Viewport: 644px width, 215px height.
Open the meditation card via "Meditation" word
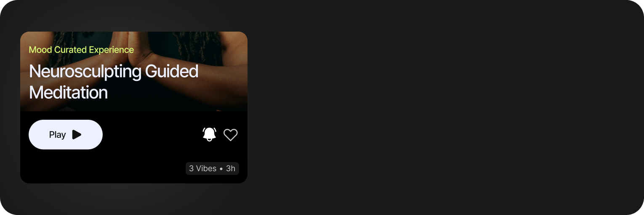coord(69,92)
